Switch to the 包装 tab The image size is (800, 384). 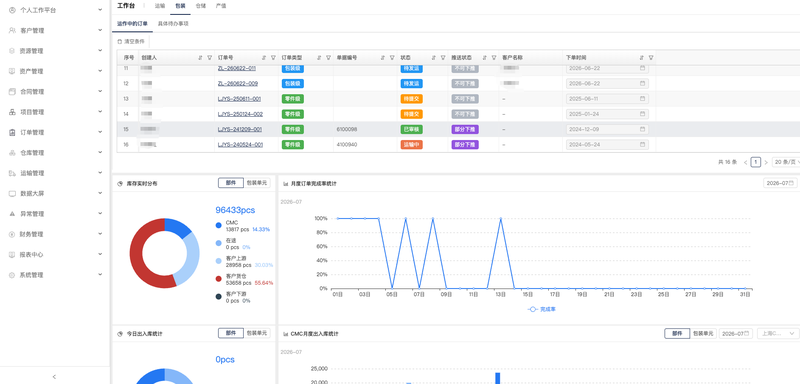coord(180,6)
